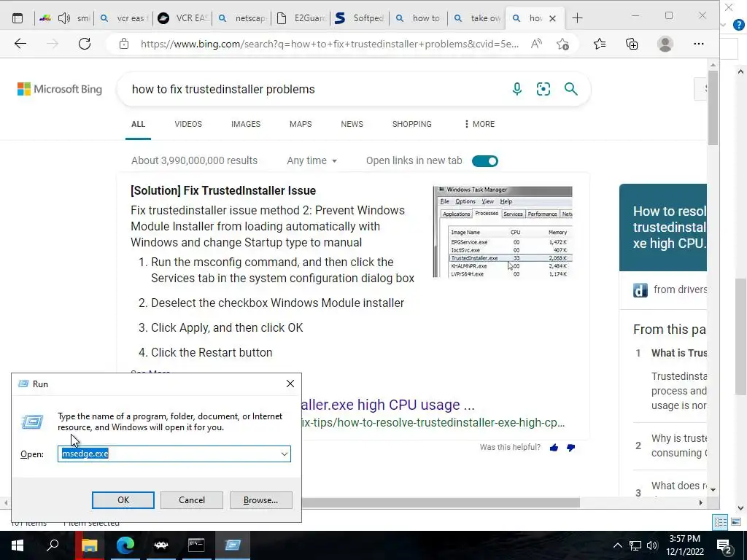Click the horizontal scrollbar thumb

pos(441,502)
